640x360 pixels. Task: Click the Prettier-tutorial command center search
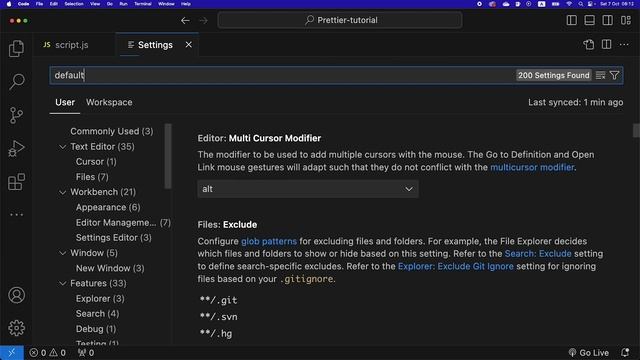point(340,20)
